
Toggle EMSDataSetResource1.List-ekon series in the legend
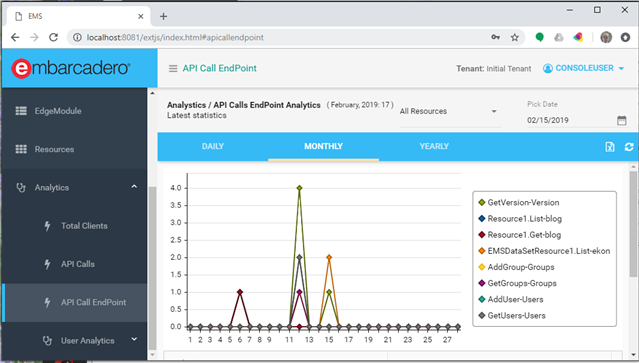click(x=544, y=251)
